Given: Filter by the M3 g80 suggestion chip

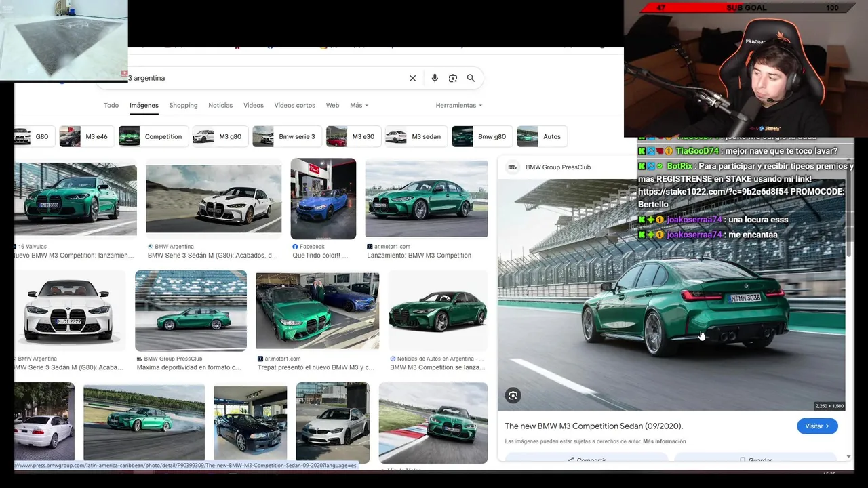Looking at the screenshot, I should pyautogui.click(x=220, y=136).
